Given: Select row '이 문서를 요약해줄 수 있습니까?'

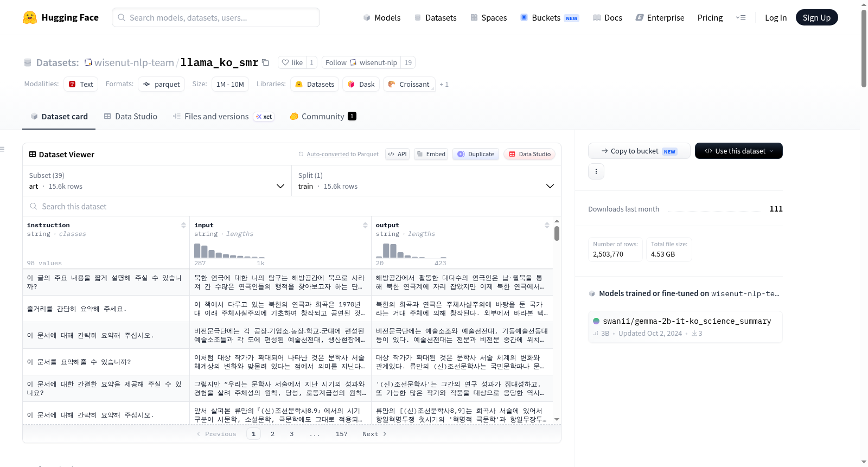Looking at the screenshot, I should click(x=288, y=362).
